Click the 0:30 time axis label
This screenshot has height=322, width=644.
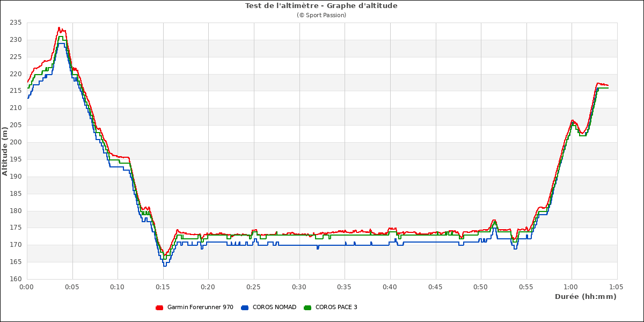(299, 287)
